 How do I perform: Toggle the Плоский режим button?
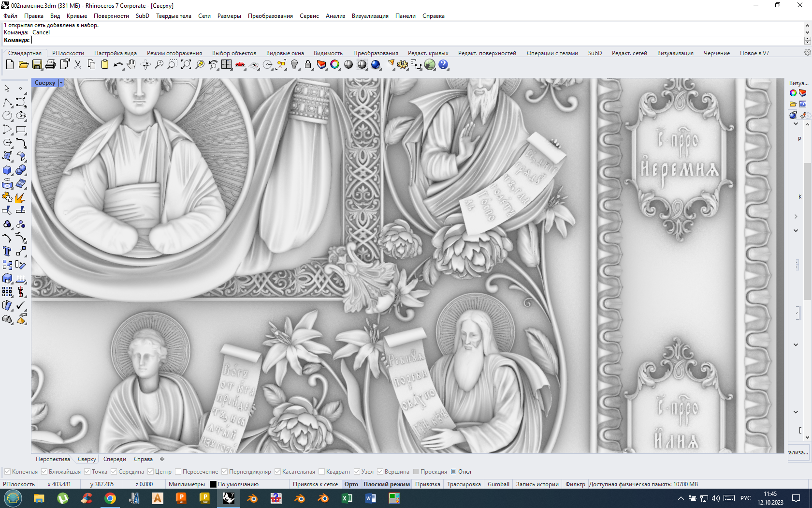(x=387, y=484)
